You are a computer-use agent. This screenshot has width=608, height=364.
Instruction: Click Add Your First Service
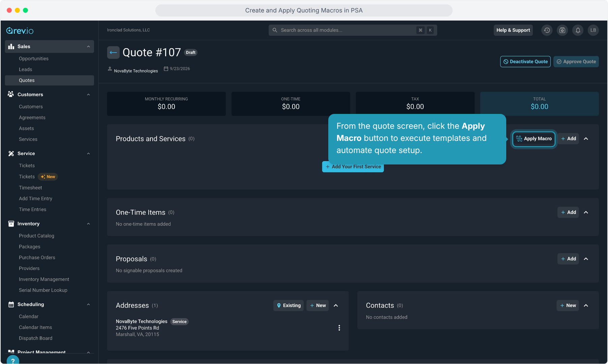pos(353,167)
